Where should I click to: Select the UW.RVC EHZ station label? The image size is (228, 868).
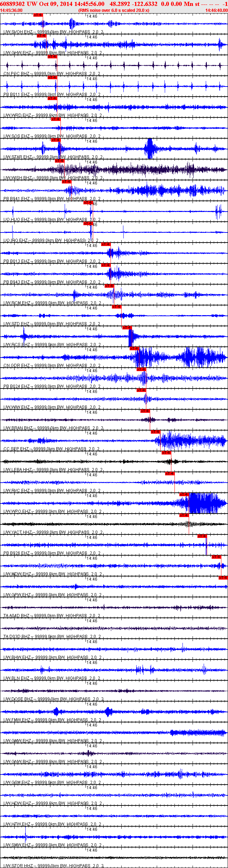point(17,491)
